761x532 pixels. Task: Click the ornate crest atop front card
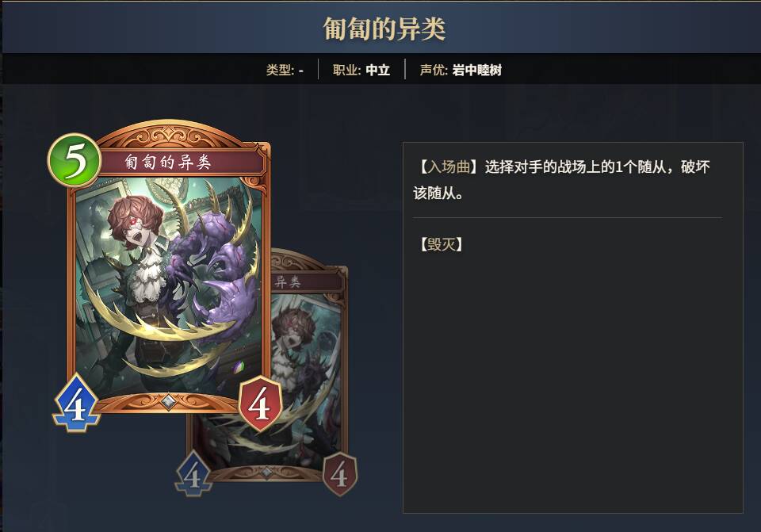click(168, 134)
